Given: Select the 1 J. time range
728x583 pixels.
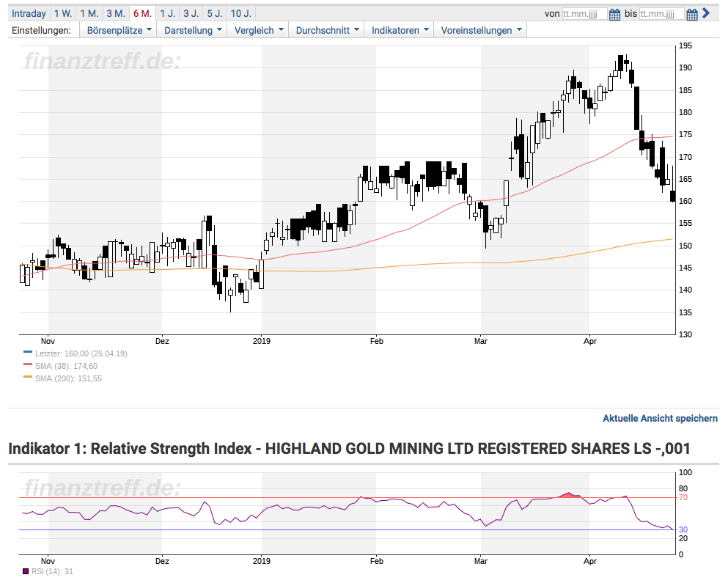Looking at the screenshot, I should pos(168,13).
